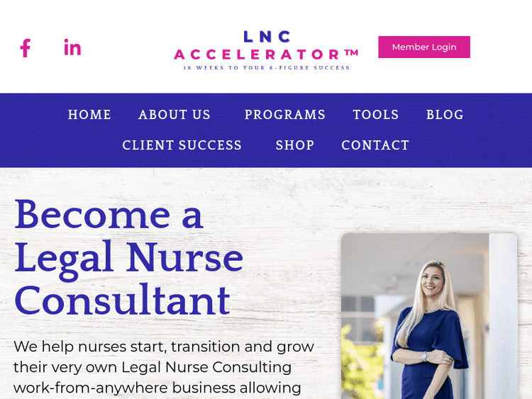Viewport: 532px width, 399px height.
Task: Visit the Blog page link
Action: [445, 115]
